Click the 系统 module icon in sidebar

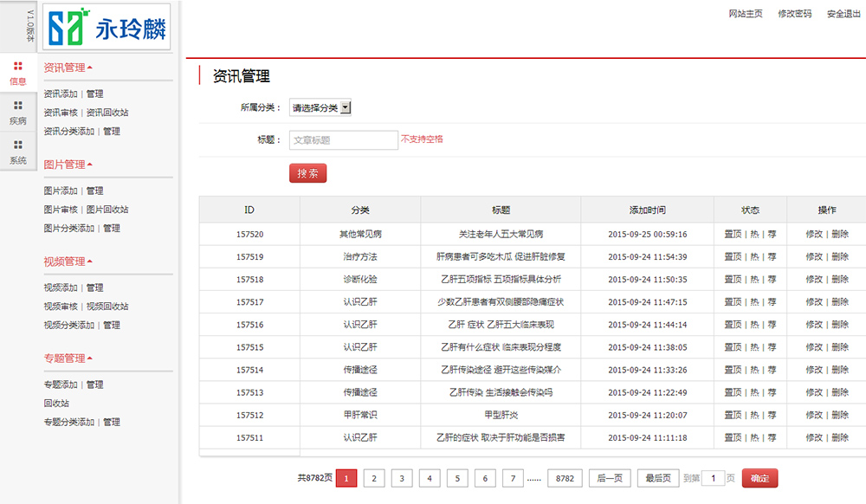click(x=17, y=153)
